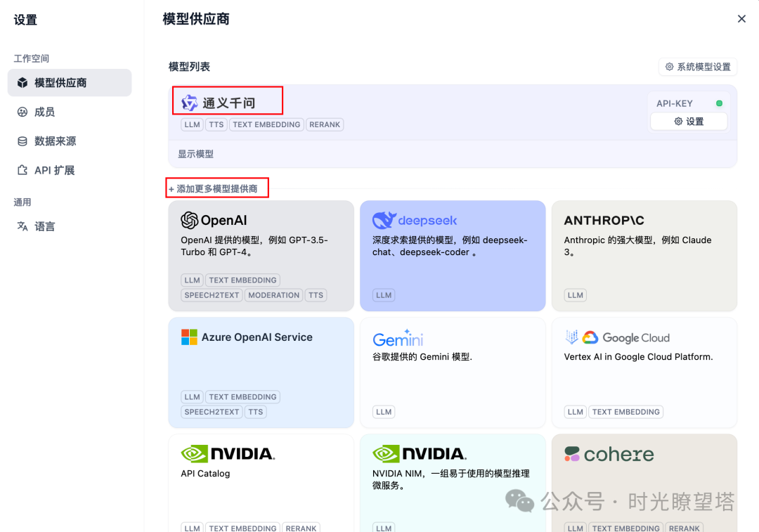Viewport: 759px width, 532px height.
Task: Click the cohere logo
Action: (609, 454)
